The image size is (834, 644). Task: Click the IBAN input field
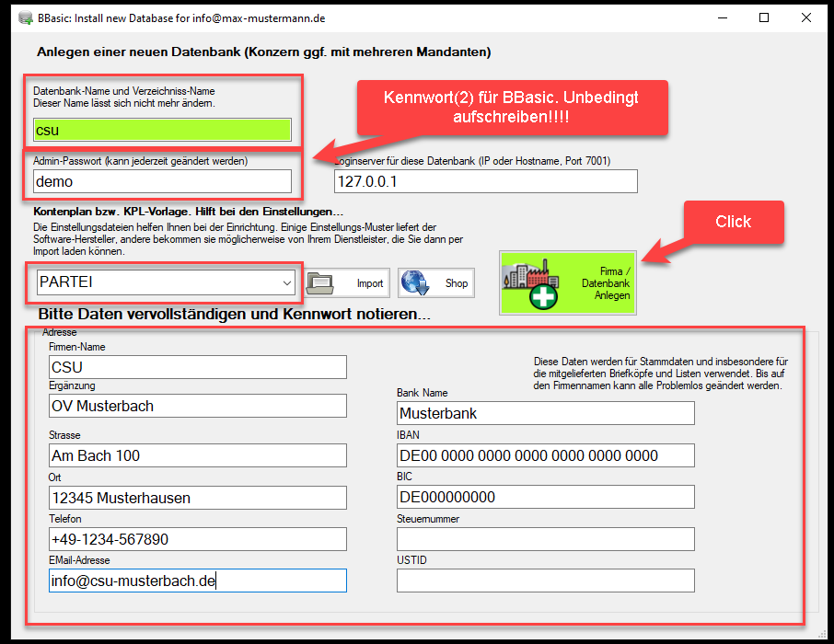[x=545, y=455]
